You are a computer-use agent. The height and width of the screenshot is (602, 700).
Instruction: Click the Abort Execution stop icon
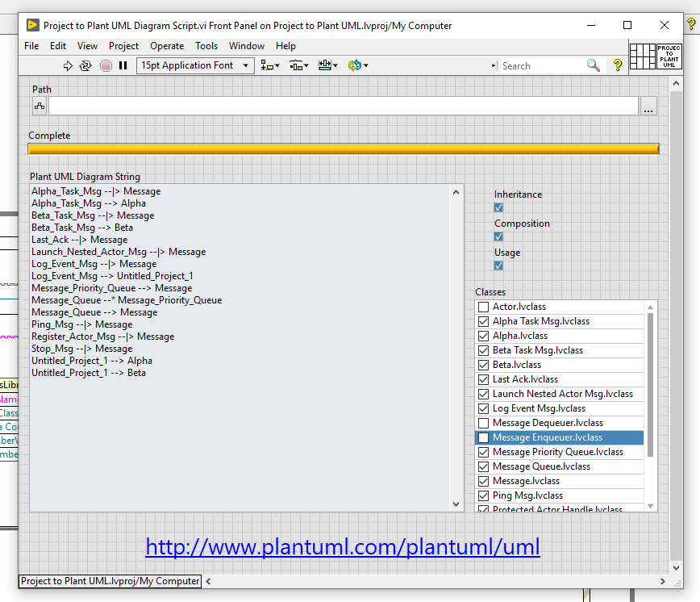point(106,65)
